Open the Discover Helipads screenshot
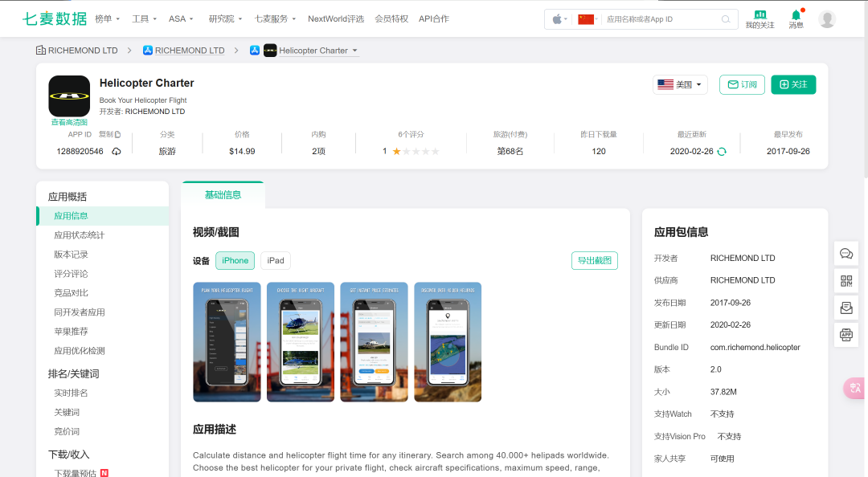Viewport: 868px width, 477px height. tap(448, 342)
